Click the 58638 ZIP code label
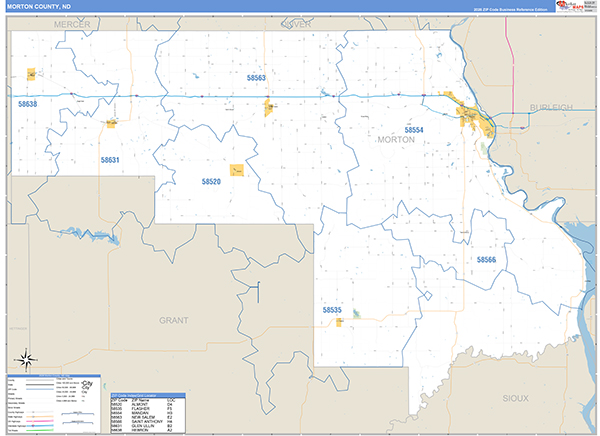Viewport: 600px width, 436px height. point(27,104)
